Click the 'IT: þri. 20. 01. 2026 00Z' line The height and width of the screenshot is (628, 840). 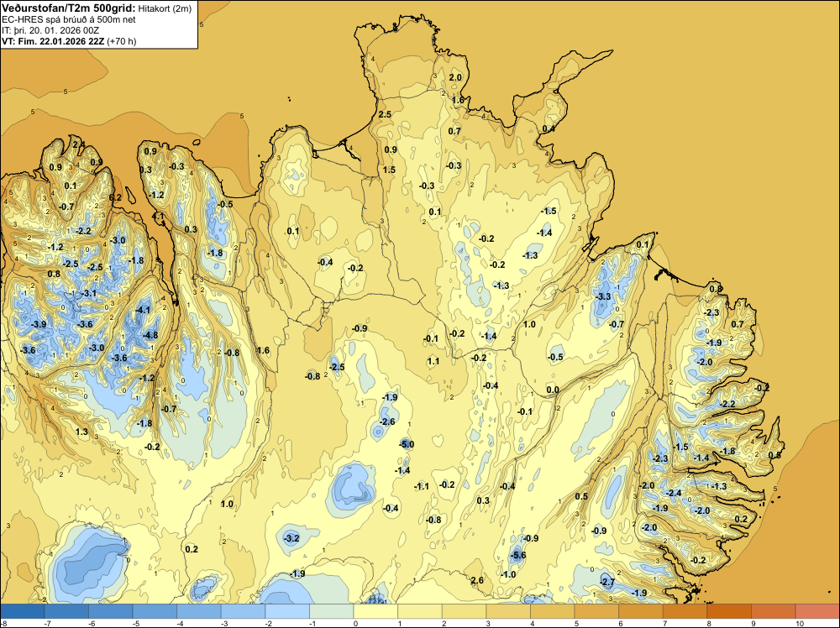click(x=50, y=30)
